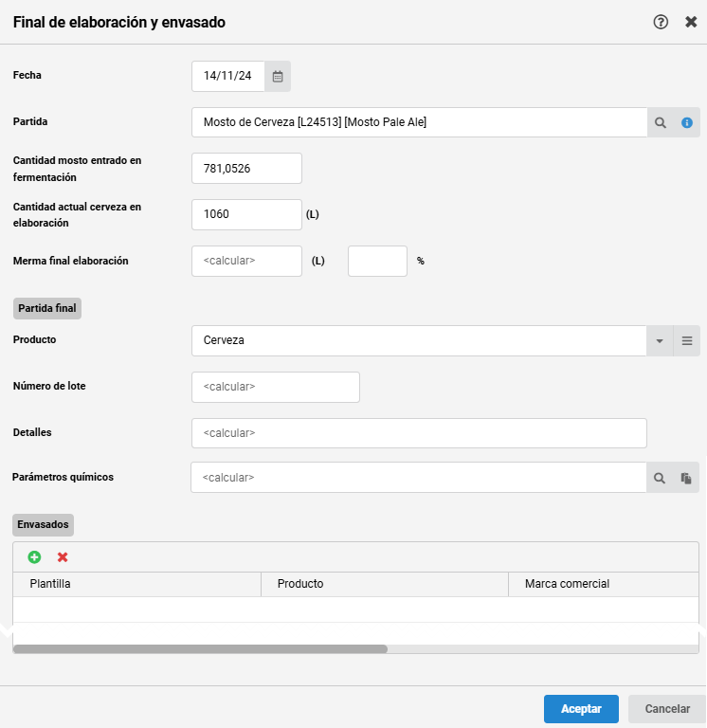This screenshot has width=707, height=728.
Task: Click the Aceptar button
Action: point(581,709)
